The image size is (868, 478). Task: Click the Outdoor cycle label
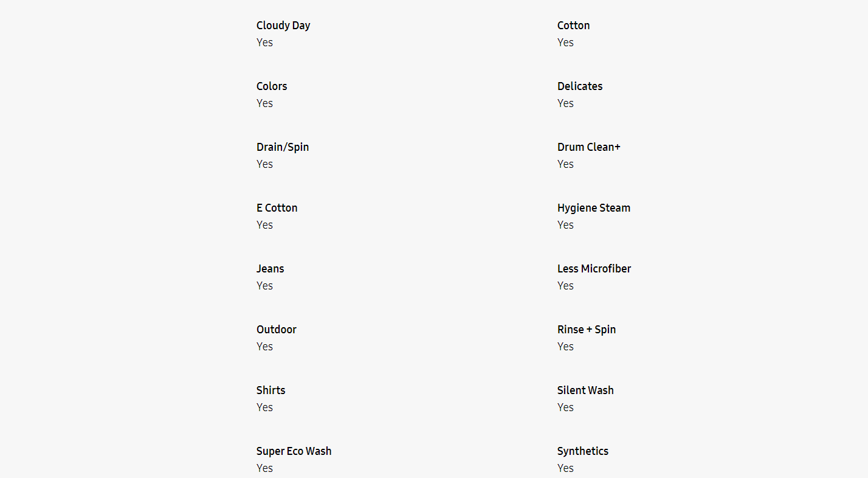pyautogui.click(x=277, y=330)
